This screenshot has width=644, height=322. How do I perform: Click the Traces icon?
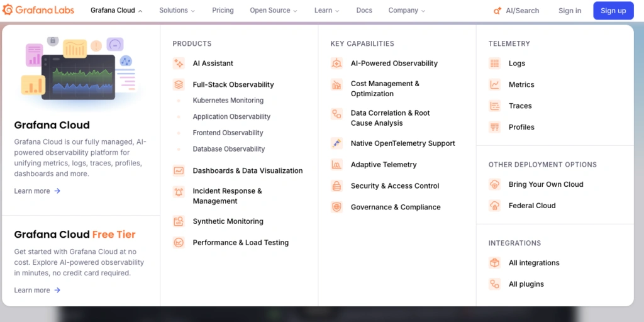[495, 106]
